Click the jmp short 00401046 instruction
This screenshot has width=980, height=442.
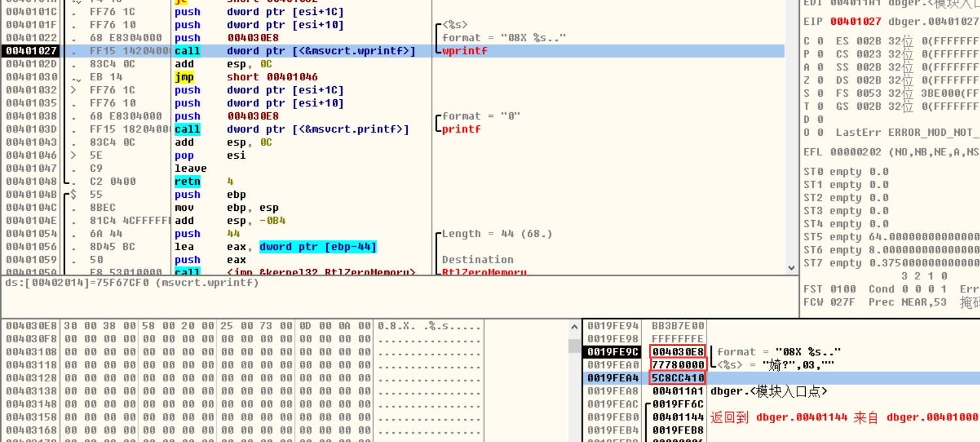click(x=261, y=77)
